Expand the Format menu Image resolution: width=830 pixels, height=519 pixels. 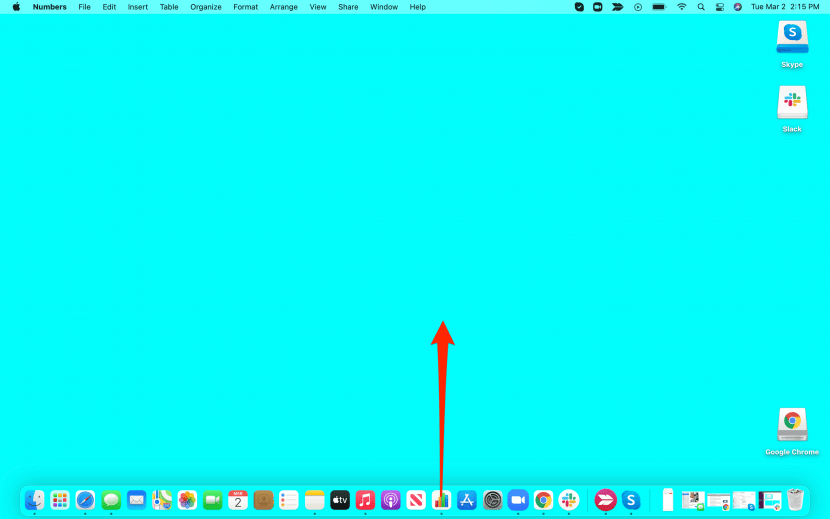point(245,7)
